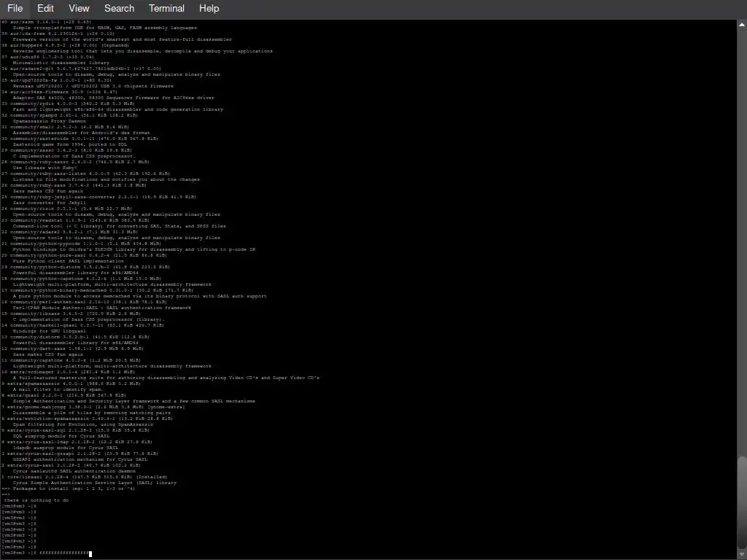Screen dimensions: 747x560
Task: Click the extra/cyrus-sasl-ldap package line
Action: click(77, 442)
